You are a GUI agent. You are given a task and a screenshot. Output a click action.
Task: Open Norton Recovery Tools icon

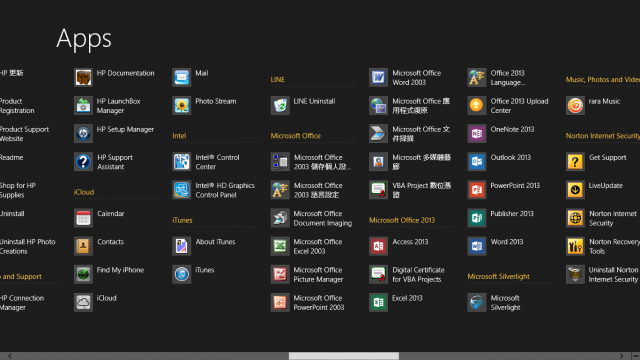[x=575, y=246]
